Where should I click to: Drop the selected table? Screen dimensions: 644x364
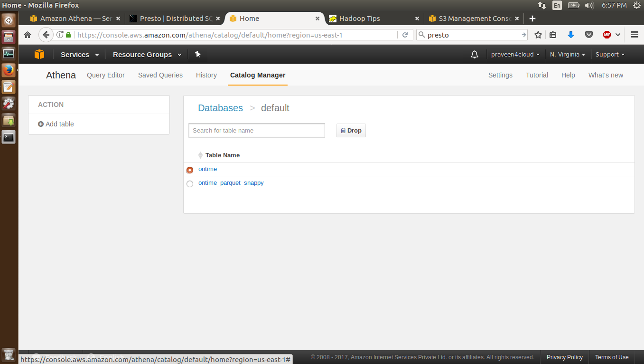[351, 130]
